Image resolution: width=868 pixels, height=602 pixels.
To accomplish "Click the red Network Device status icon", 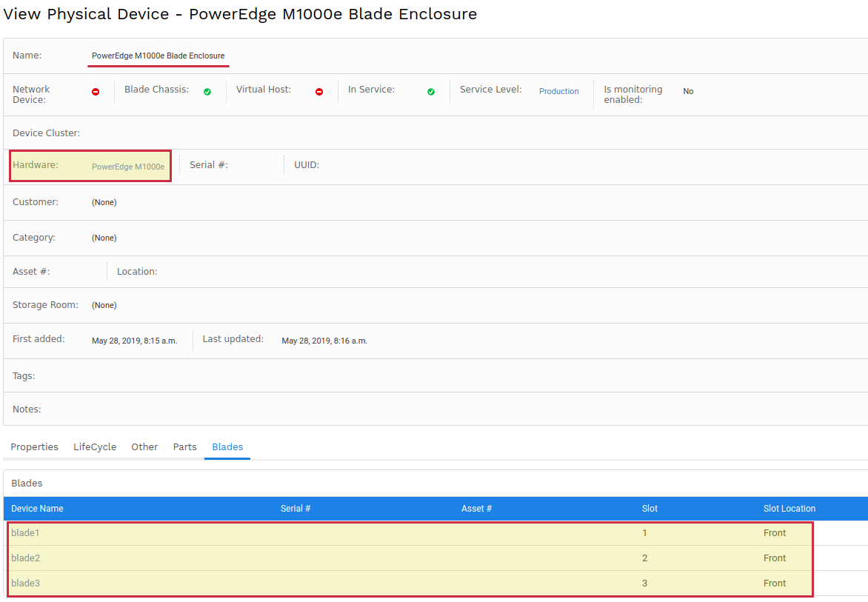I will 96,92.
